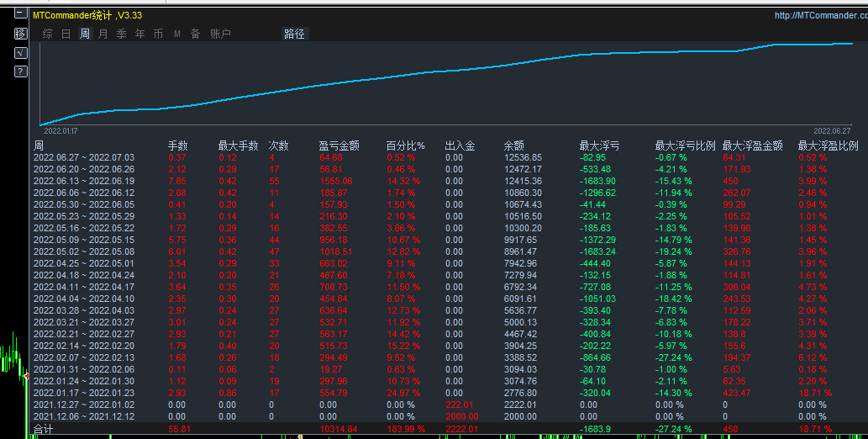
Task: Open help with the ? icon
Action: [20, 71]
